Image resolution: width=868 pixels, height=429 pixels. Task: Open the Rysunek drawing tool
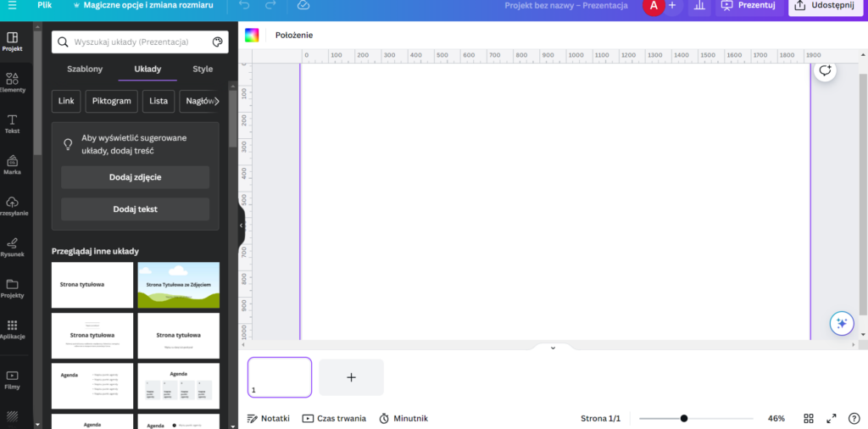[13, 247]
